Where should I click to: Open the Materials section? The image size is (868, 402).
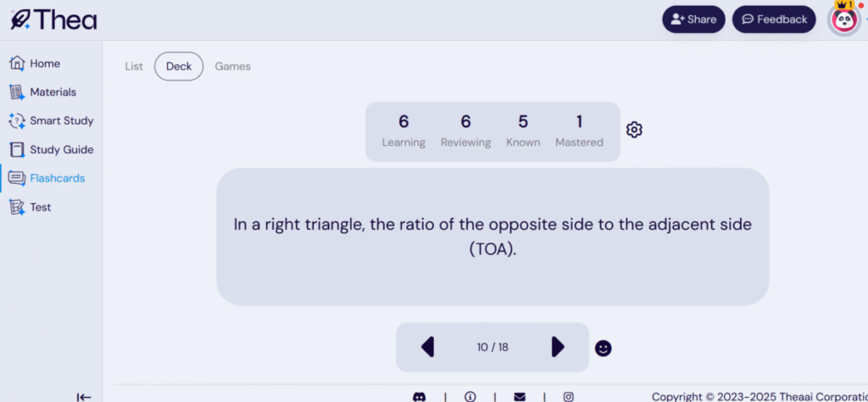(42, 92)
